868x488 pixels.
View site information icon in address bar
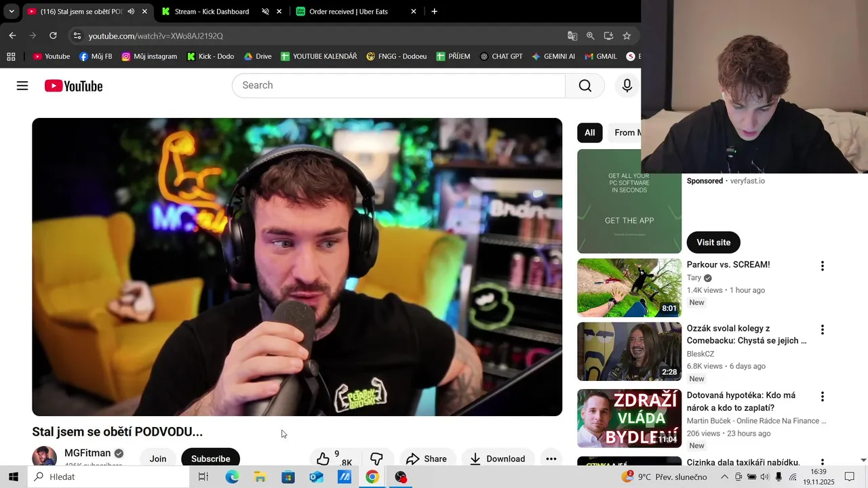pyautogui.click(x=77, y=36)
